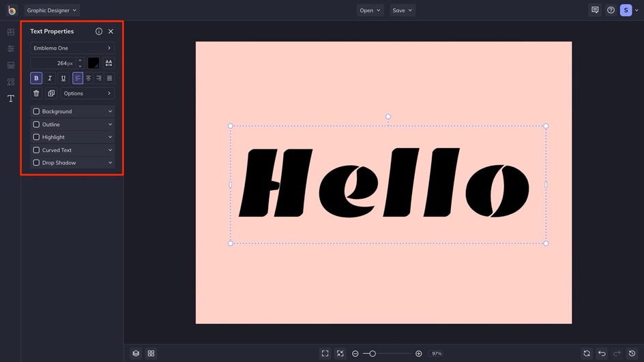Open the Templates sidebar icon
Viewport: 644px width, 362px height.
[11, 65]
